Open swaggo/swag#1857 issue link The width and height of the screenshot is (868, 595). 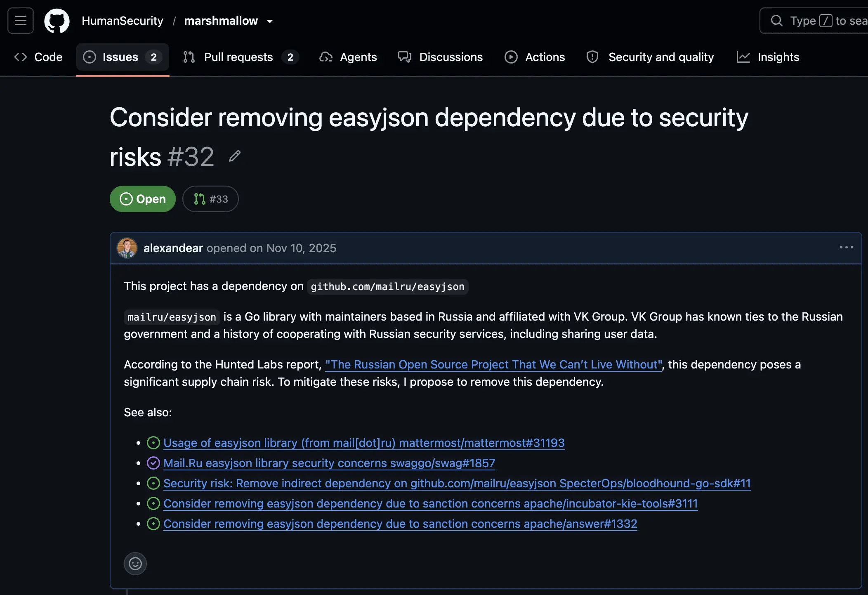(329, 463)
